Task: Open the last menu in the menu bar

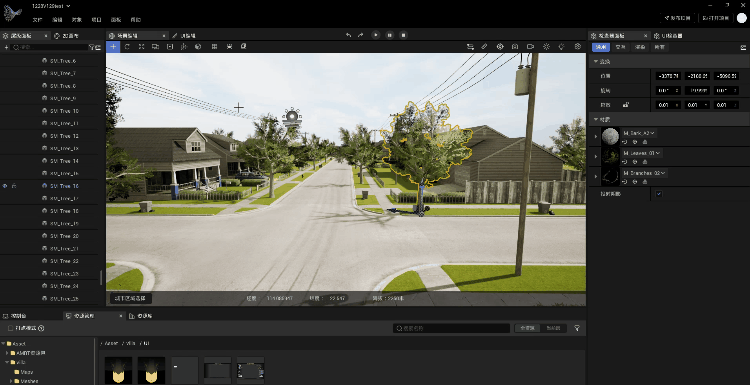Action: tap(135, 20)
